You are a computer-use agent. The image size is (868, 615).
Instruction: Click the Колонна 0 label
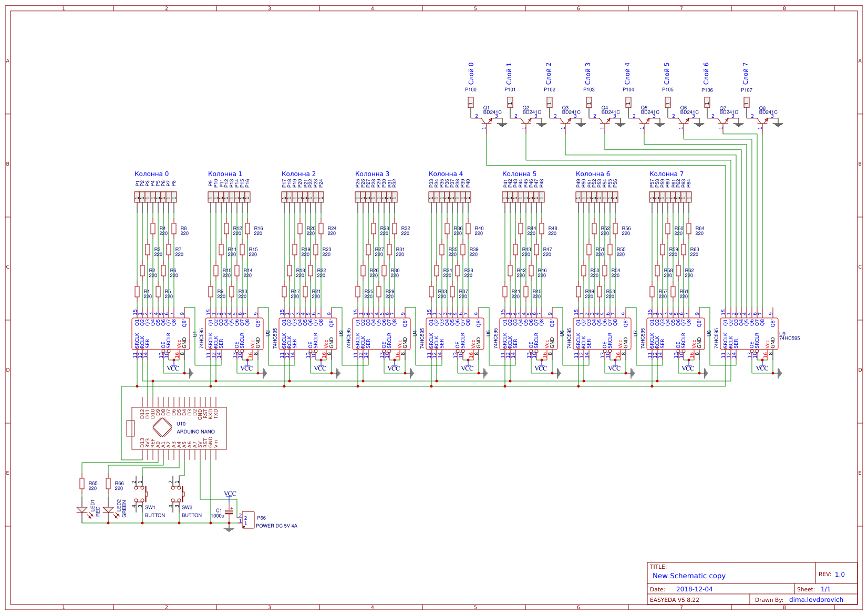(x=151, y=174)
